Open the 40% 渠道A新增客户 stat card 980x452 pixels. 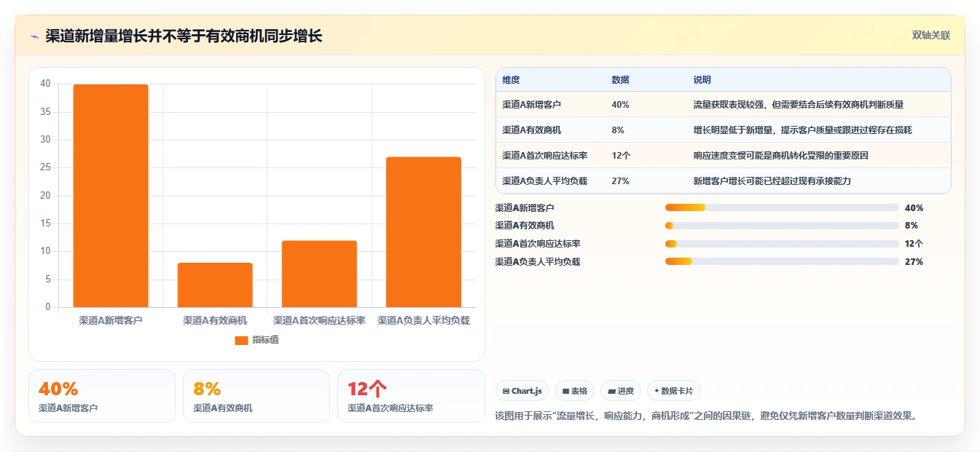tap(102, 396)
